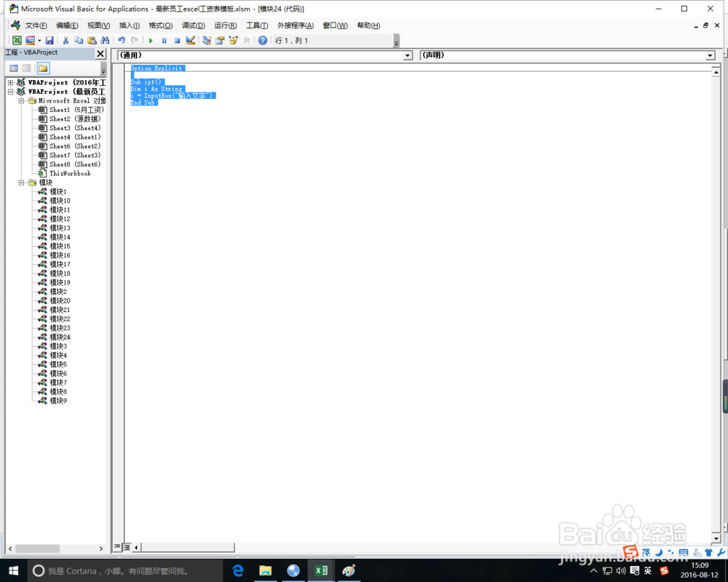Open the 文件(F) menu
Viewport: 728px width, 582px height.
pos(36,25)
